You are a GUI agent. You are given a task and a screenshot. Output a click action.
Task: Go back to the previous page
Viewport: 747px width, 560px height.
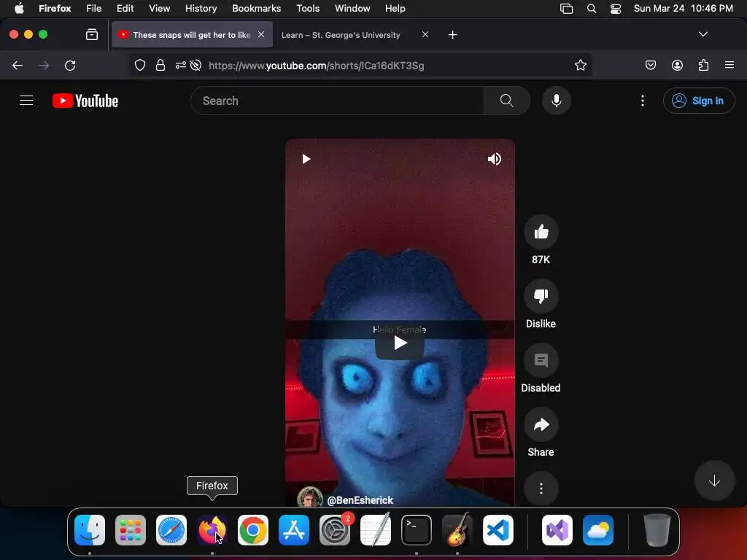18,65
